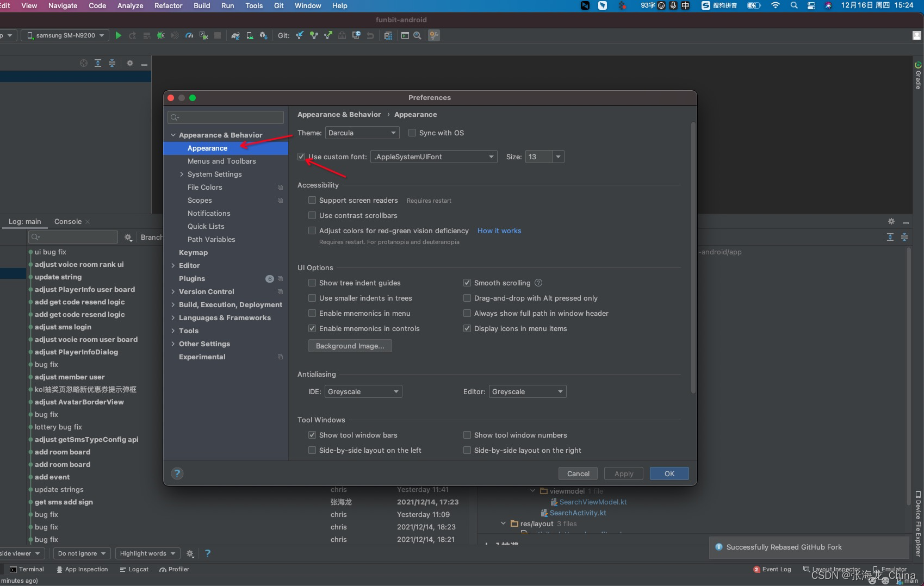Open the font Size dropdown

pos(558,157)
